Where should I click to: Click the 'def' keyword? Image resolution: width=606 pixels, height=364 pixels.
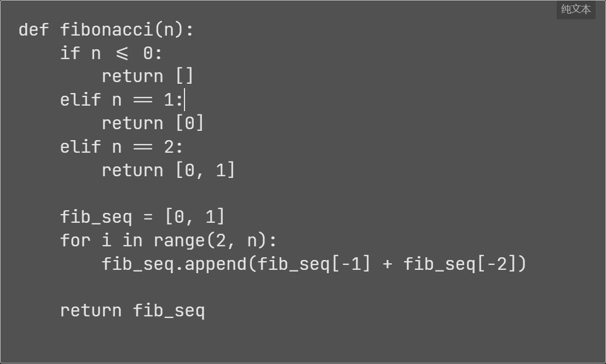click(x=33, y=30)
